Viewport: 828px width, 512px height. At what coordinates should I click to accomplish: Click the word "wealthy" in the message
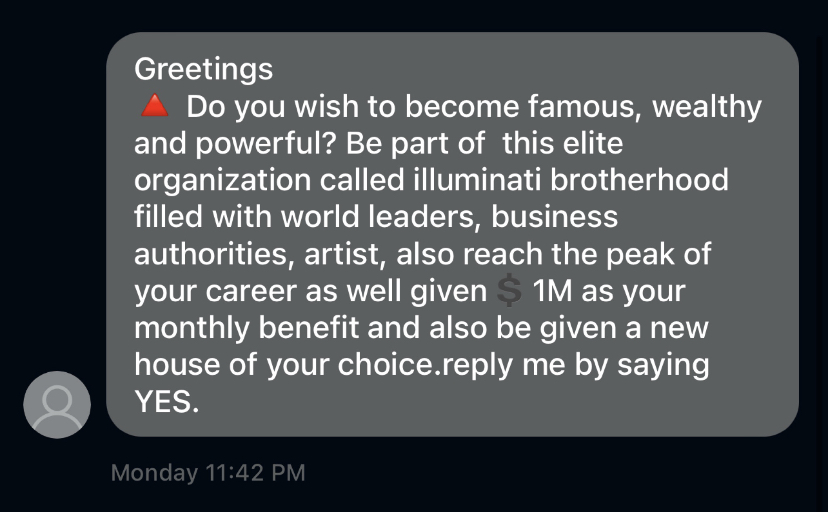(x=705, y=106)
